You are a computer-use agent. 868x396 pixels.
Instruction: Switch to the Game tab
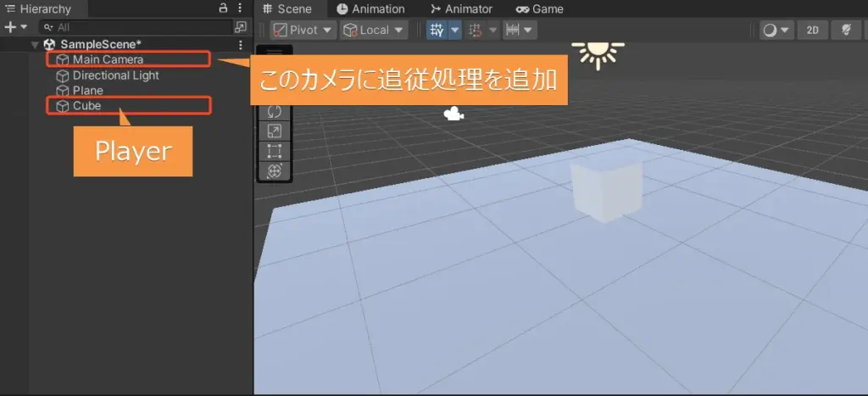(540, 8)
